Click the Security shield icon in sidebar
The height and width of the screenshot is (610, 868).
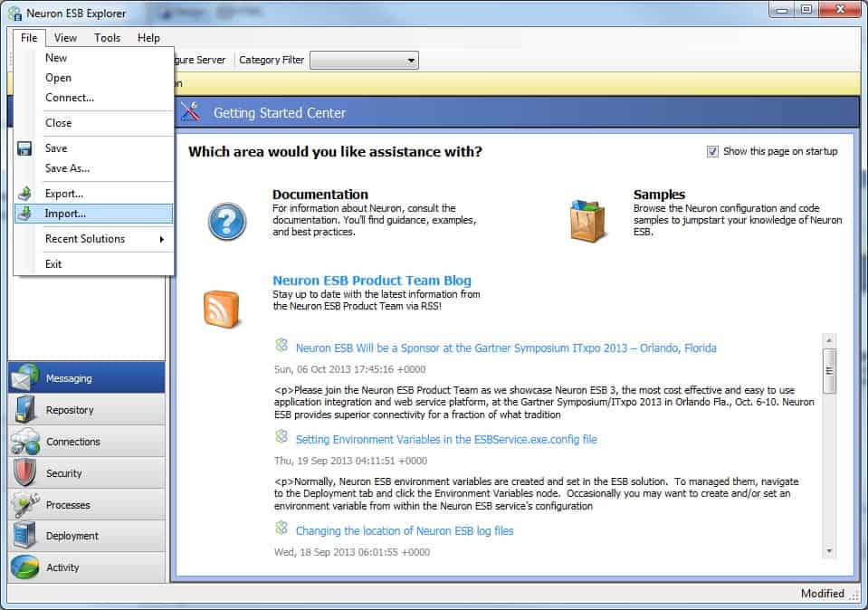click(x=25, y=473)
